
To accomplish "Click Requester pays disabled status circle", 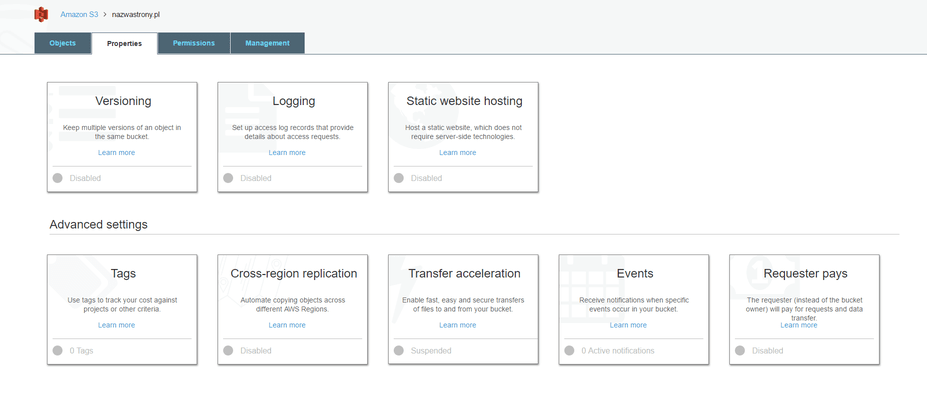I will pyautogui.click(x=740, y=351).
